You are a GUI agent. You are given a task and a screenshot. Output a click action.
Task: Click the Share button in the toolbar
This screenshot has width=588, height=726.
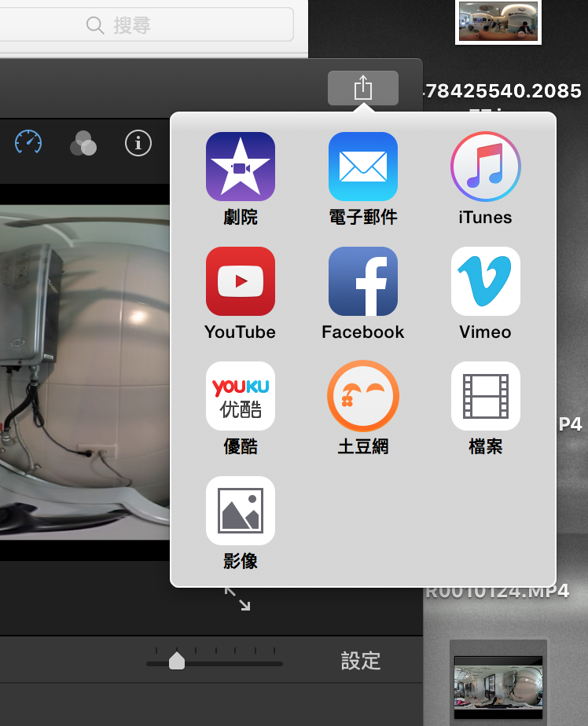(x=363, y=88)
